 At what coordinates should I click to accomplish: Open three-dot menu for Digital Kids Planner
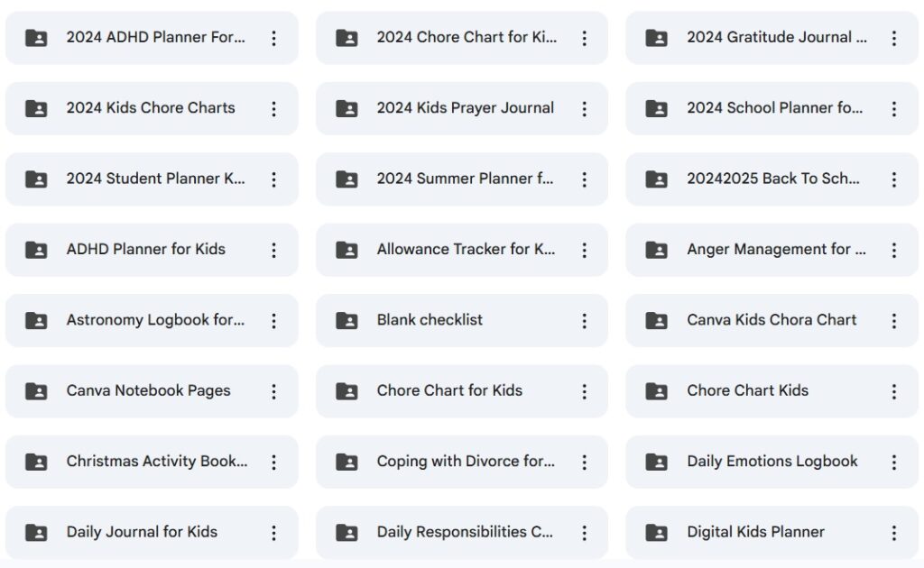click(x=894, y=533)
